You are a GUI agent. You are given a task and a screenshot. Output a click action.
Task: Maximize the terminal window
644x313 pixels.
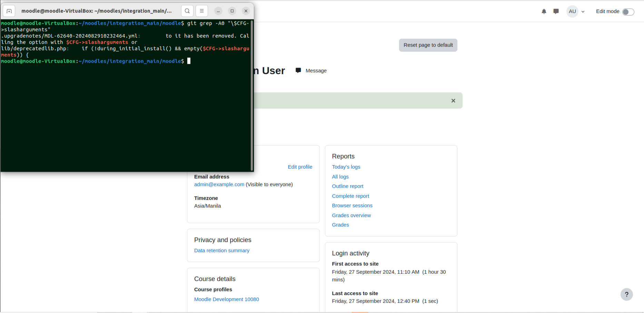tap(232, 11)
